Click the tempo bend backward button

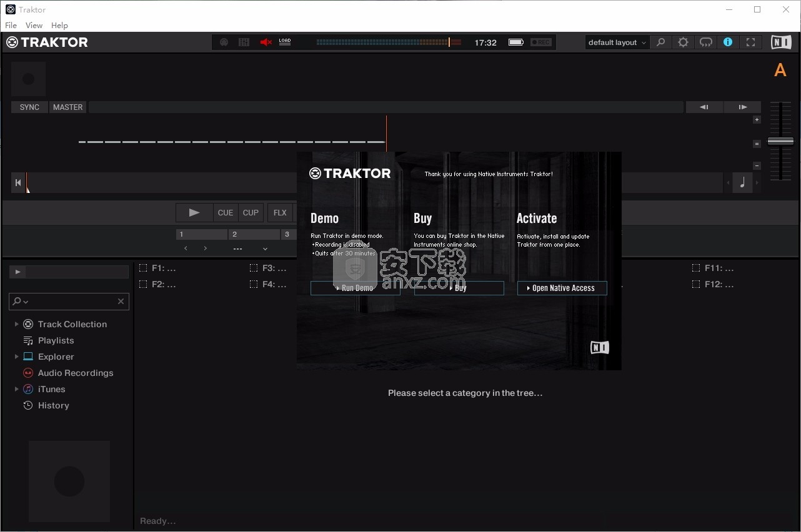coord(704,107)
